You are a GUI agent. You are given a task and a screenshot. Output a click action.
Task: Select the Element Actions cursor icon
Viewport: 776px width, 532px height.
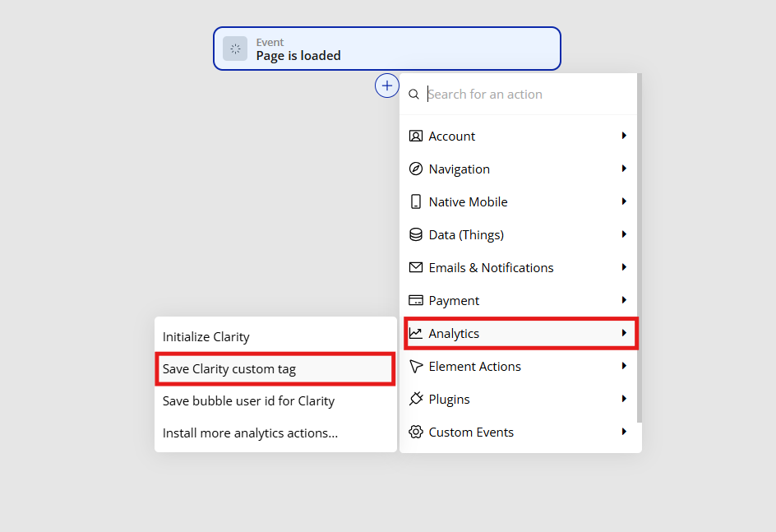tap(416, 366)
